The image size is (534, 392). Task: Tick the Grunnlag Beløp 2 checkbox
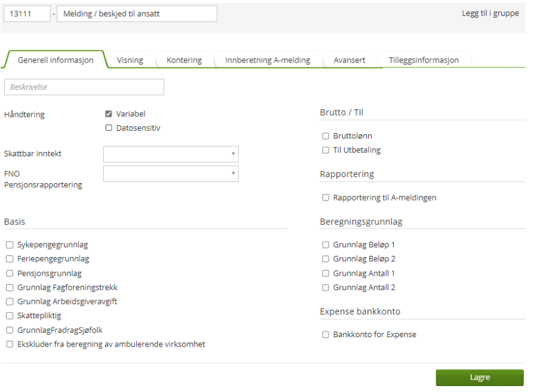326,259
